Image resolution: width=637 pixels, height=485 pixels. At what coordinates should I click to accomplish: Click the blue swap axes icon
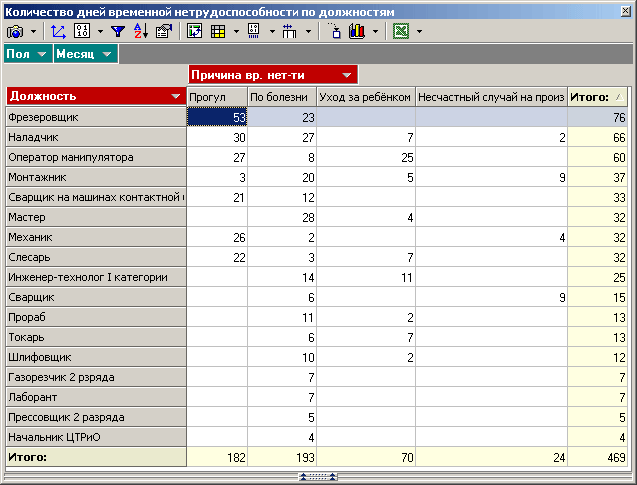click(58, 31)
